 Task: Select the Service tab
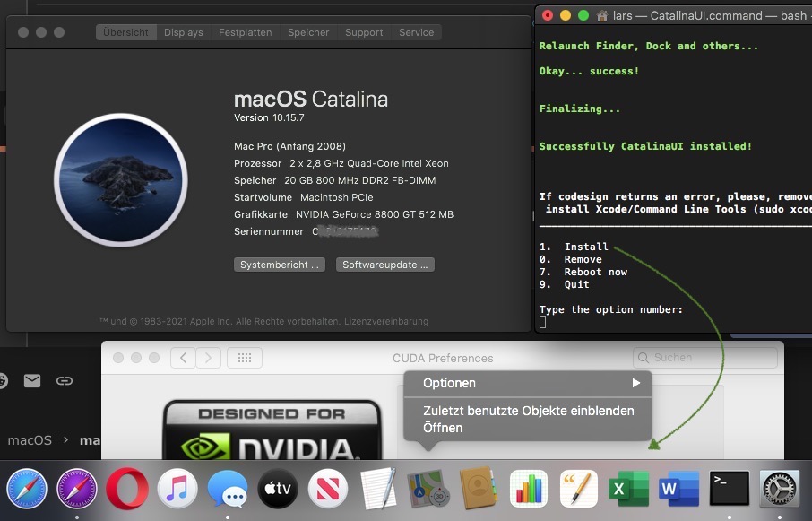pyautogui.click(x=417, y=32)
